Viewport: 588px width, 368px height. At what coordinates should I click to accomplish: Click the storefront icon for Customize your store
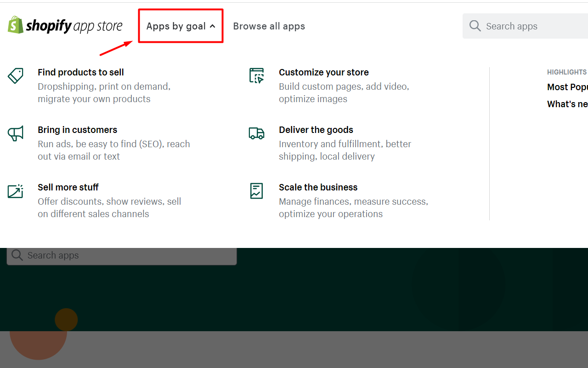[256, 75]
